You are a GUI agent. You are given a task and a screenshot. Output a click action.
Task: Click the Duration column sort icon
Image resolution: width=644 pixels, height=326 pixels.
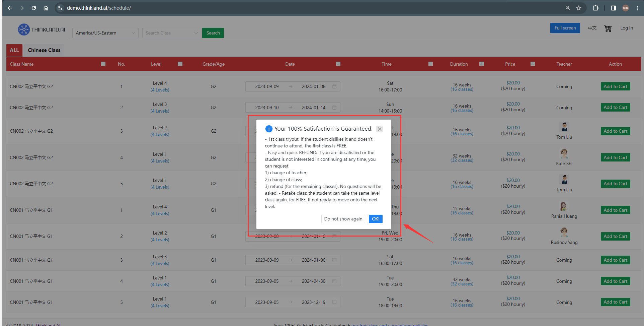[481, 64]
